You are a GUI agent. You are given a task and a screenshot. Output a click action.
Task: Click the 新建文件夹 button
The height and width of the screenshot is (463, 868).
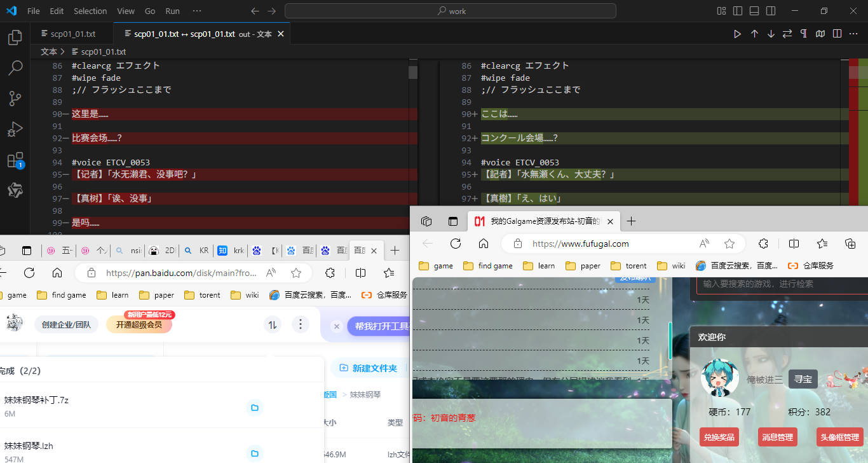[369, 368]
